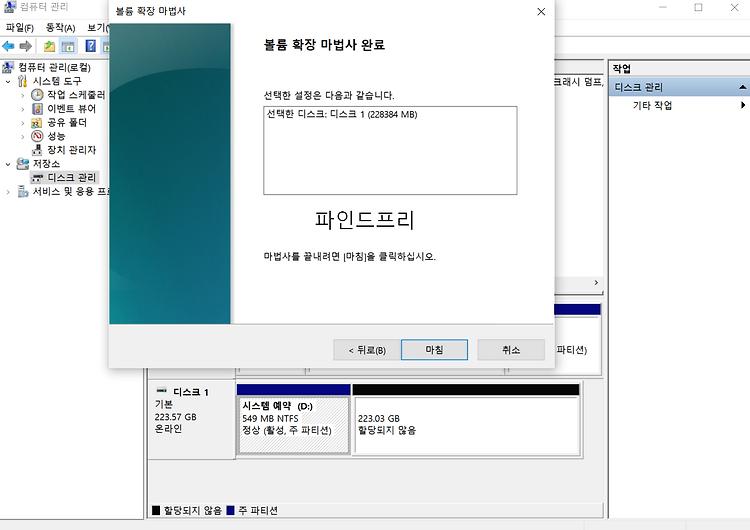This screenshot has width=750, height=530.
Task: Click the 디스크 1 disk label
Action: [191, 392]
